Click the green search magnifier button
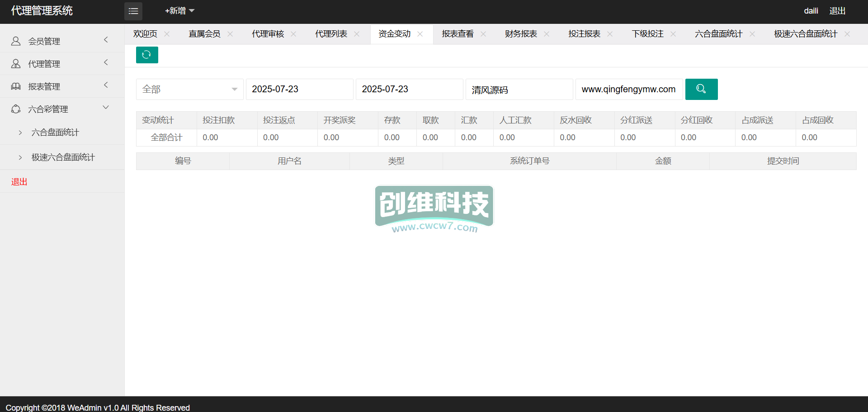The image size is (868, 412). [x=701, y=89]
